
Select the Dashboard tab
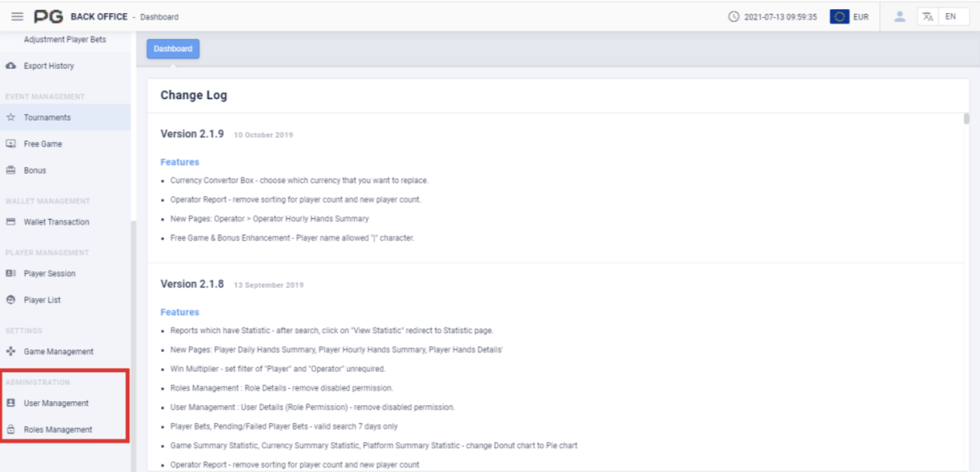173,49
